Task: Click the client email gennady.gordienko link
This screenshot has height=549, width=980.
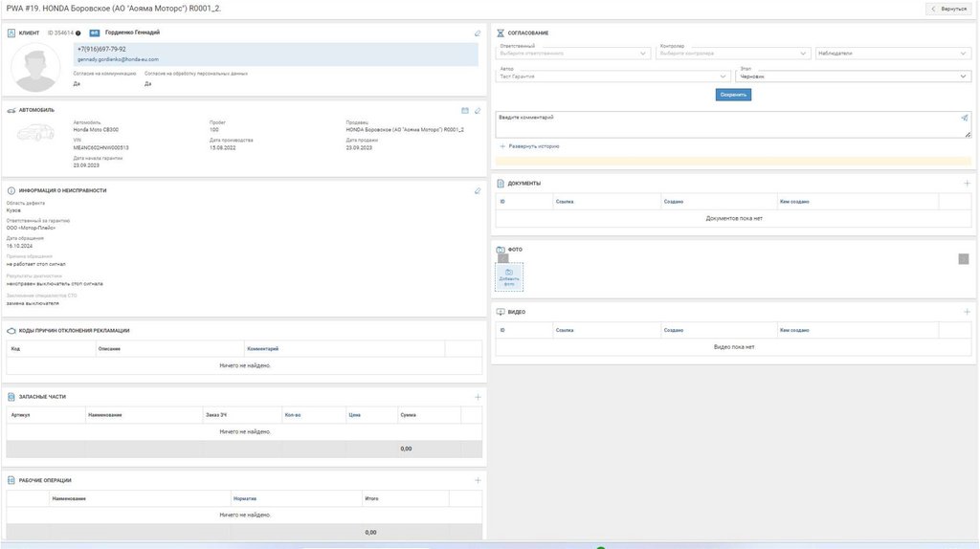Action: point(118,59)
